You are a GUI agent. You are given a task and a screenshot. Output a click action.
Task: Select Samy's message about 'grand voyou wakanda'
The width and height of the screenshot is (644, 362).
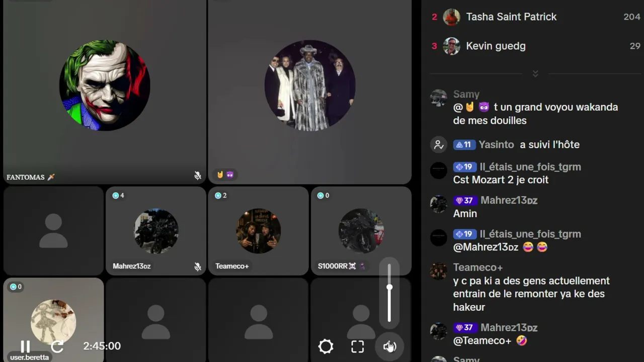(x=535, y=114)
